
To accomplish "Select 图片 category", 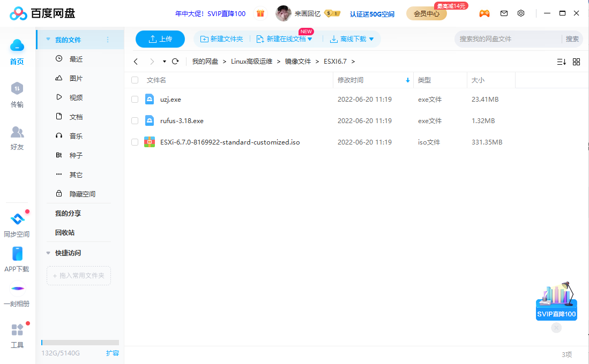I will pyautogui.click(x=76, y=78).
